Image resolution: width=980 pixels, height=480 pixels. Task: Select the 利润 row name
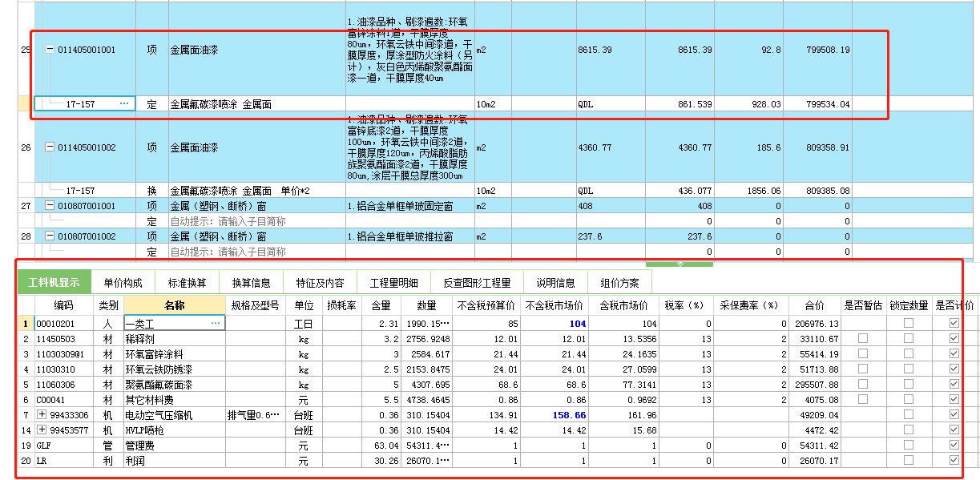[x=175, y=461]
